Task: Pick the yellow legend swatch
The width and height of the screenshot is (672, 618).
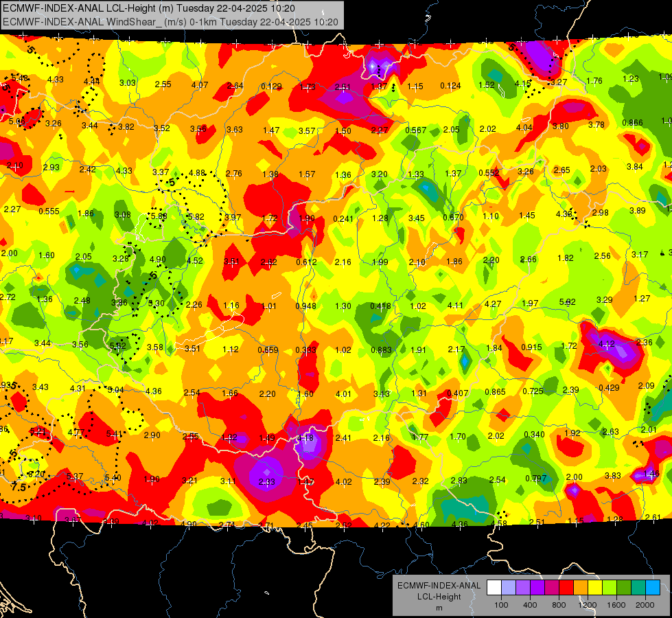Action: [595, 588]
